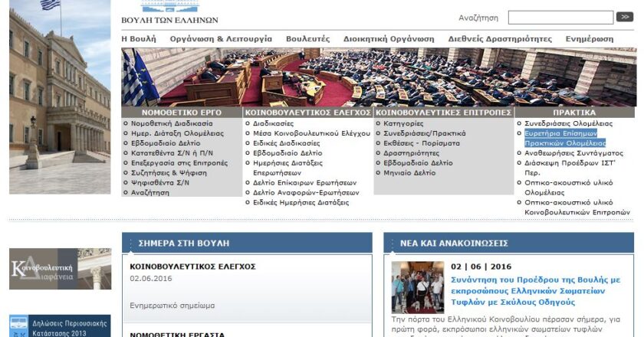Viewport: 644px width, 337px height.
Task: Open the Ενημέρωση menu
Action: point(590,39)
